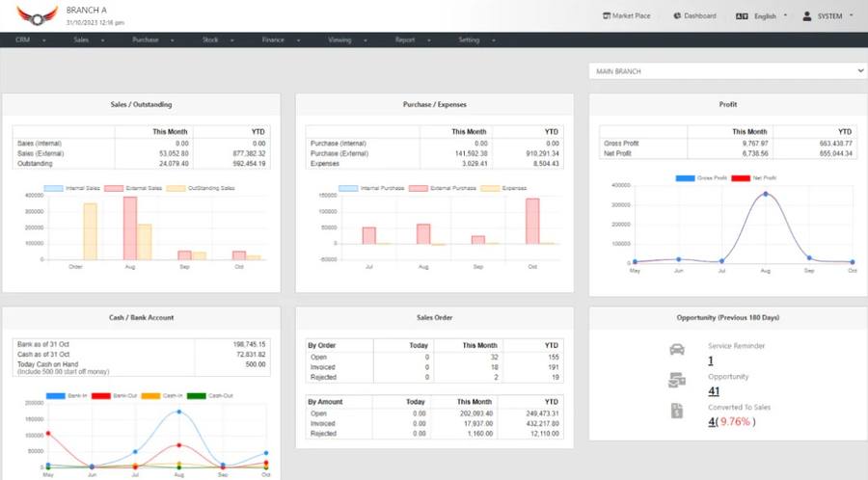868x480 pixels.
Task: Open the CRM menu
Action: click(x=30, y=40)
